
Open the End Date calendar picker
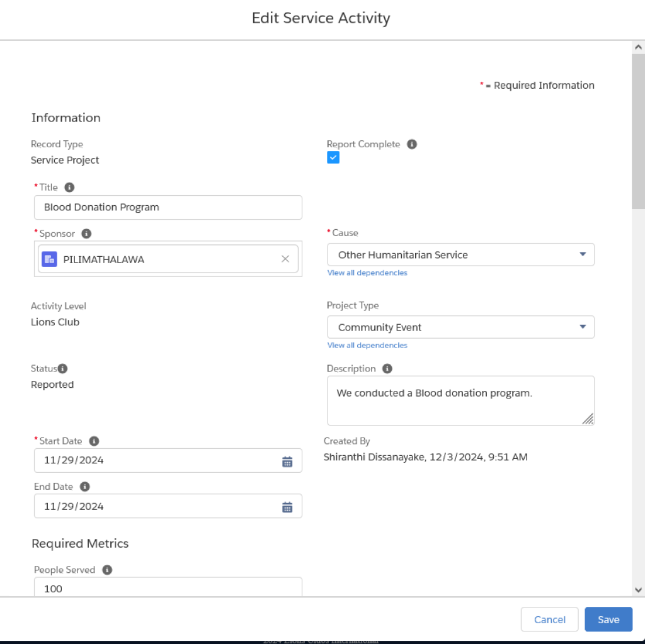(x=287, y=507)
